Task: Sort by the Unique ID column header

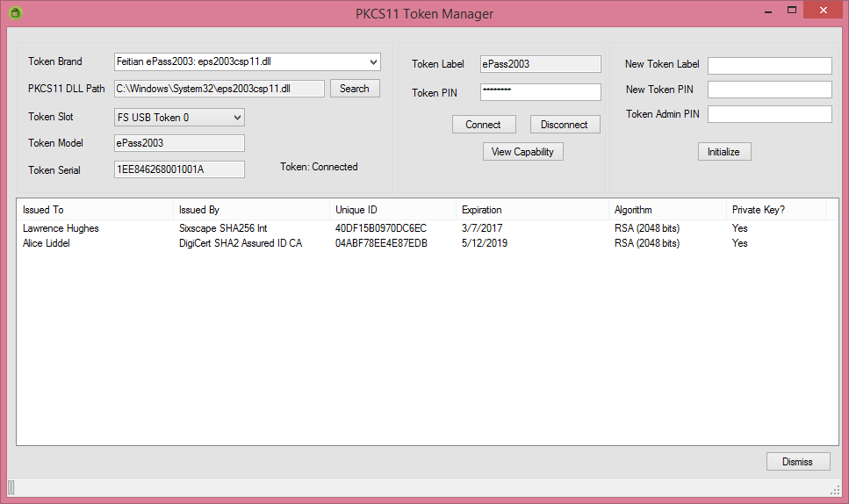Action: coord(392,210)
